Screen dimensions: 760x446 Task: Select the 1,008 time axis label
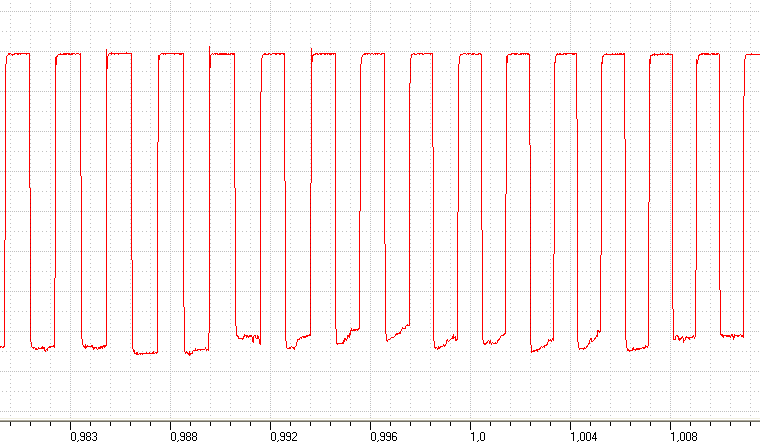[x=683, y=437]
